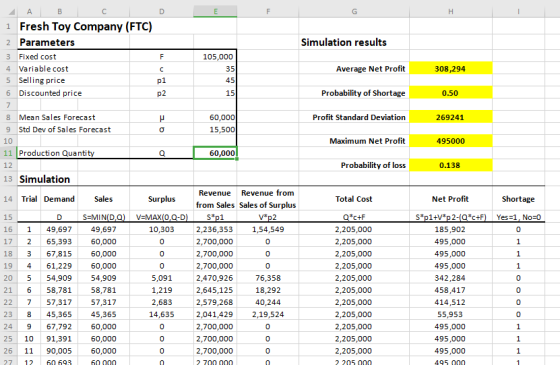Click the V=MAX(0,Q-D) formula label
The height and width of the screenshot is (365, 560).
pos(162,217)
